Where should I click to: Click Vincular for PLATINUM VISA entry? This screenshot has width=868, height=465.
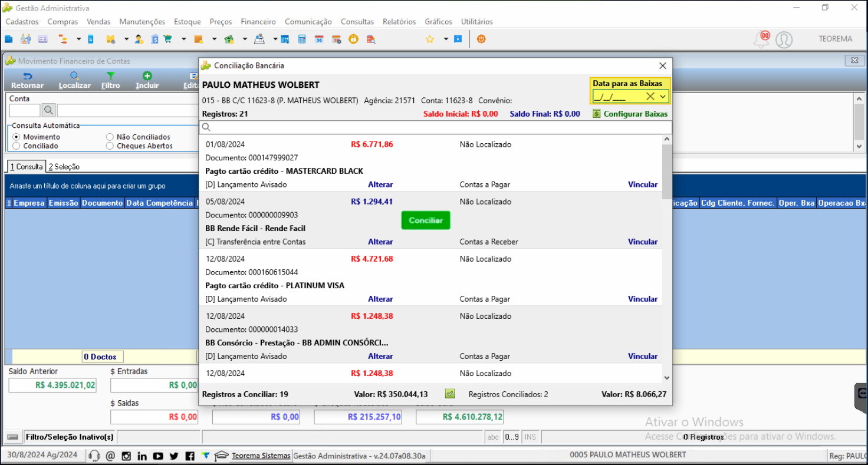click(643, 299)
